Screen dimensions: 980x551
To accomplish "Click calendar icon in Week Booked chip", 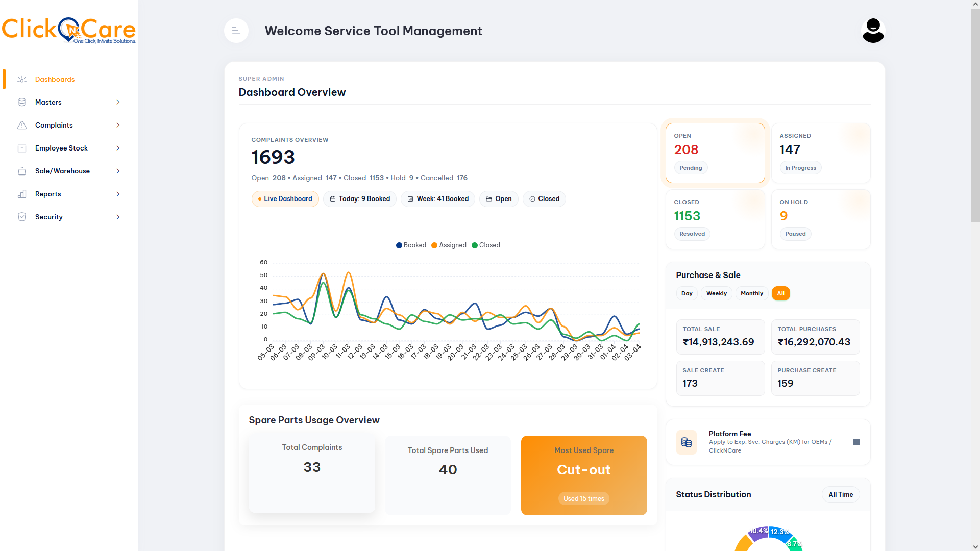I will (410, 199).
